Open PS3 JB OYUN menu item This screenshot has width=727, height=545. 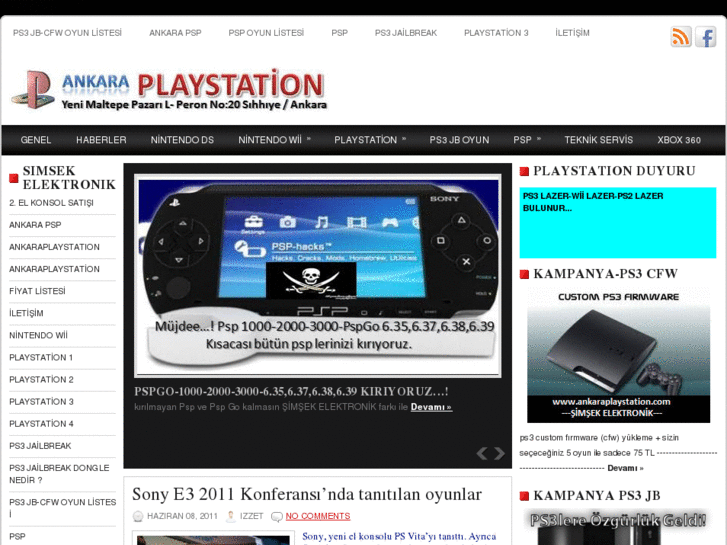(459, 140)
